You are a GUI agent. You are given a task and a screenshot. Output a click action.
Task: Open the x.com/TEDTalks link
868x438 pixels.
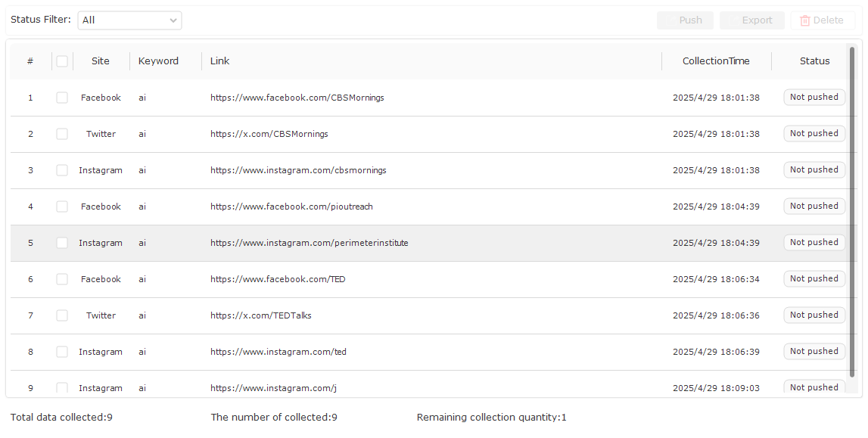coord(261,315)
